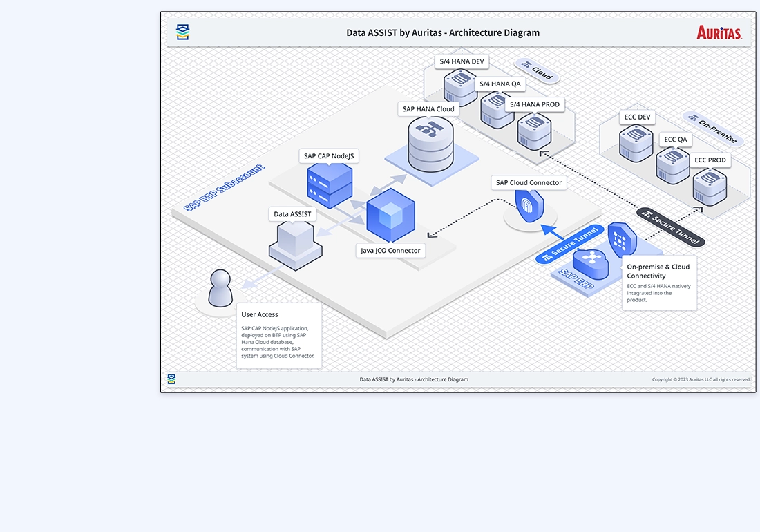Click the S/4 HANA PROD label

tap(535, 104)
